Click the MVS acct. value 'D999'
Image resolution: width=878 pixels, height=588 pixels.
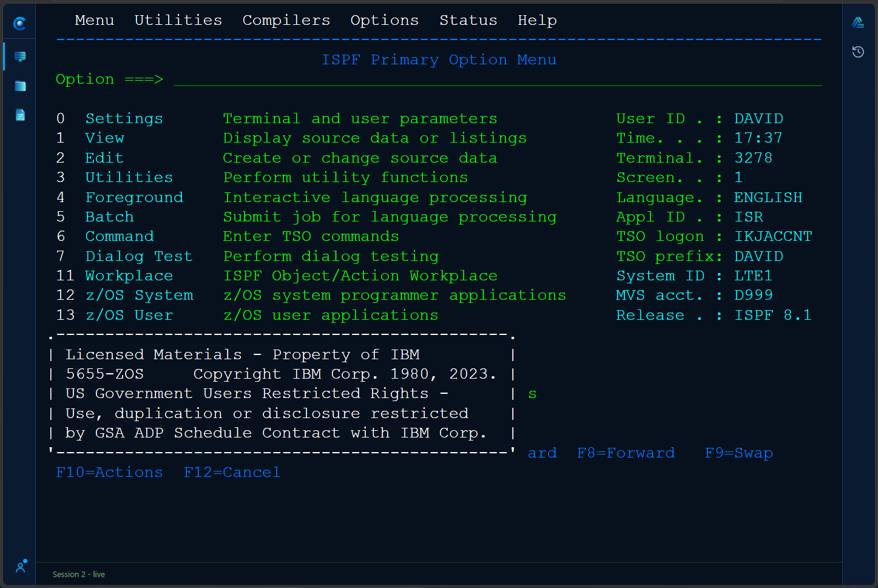[x=753, y=295]
